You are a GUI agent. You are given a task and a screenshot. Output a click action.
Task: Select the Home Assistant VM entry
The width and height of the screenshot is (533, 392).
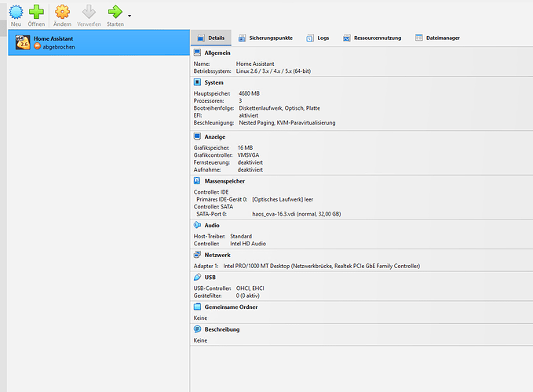click(99, 43)
